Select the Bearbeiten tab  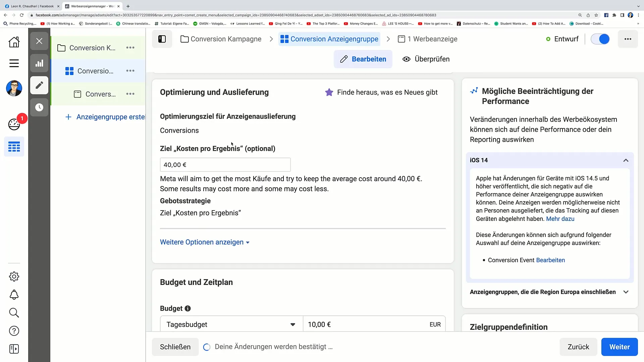363,59
